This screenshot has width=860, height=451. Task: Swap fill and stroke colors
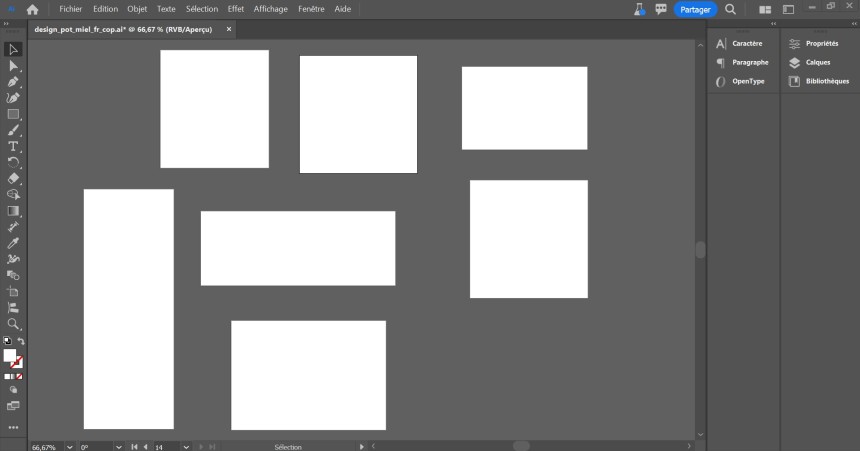tap(21, 341)
